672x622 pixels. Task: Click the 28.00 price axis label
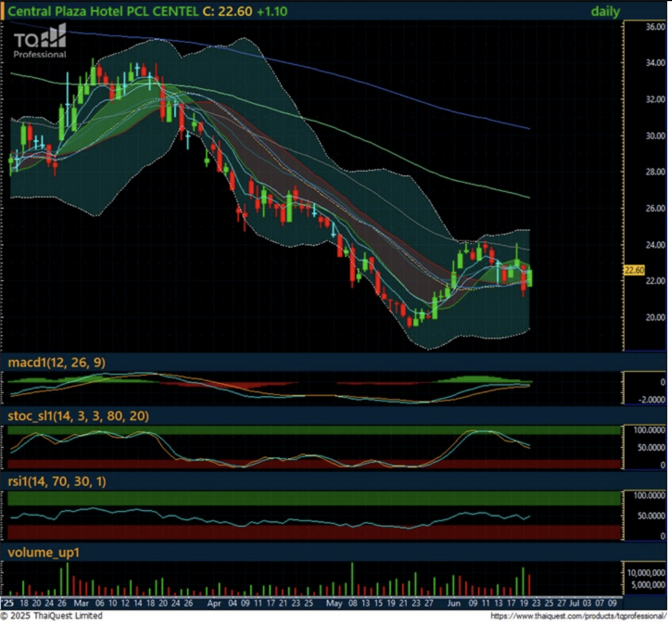(x=655, y=171)
